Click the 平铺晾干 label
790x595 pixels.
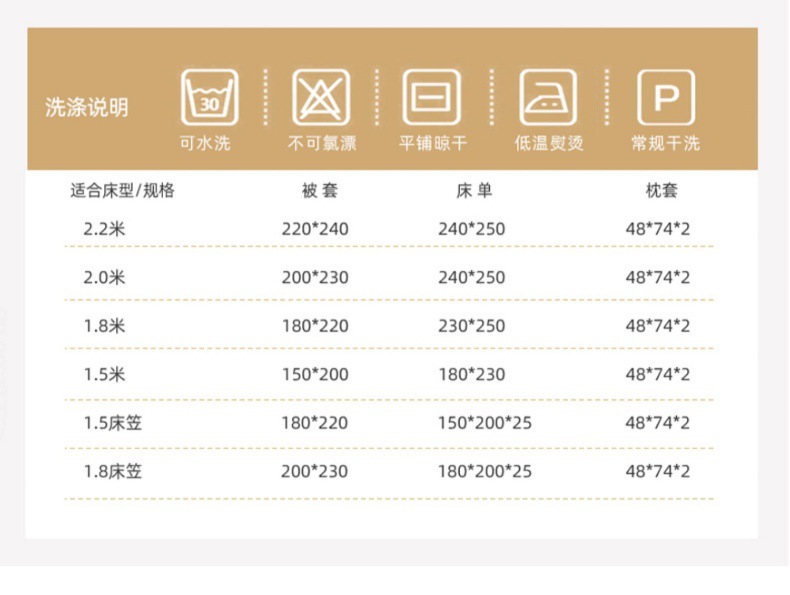coord(433,143)
